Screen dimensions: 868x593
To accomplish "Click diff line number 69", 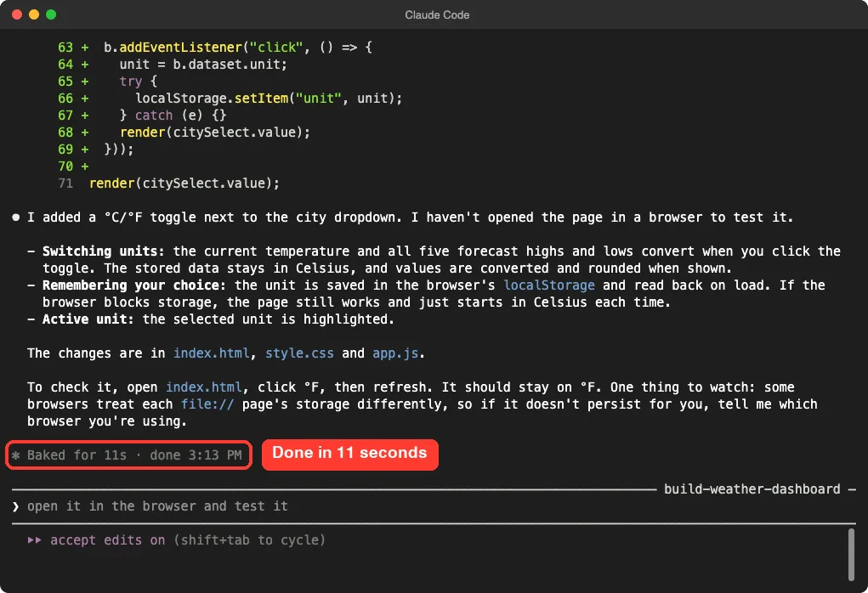I will tap(65, 150).
